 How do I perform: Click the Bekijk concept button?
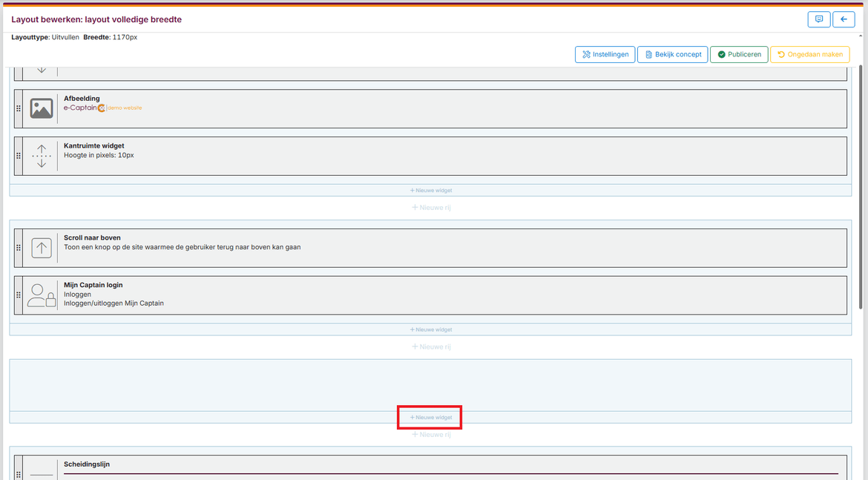672,54
